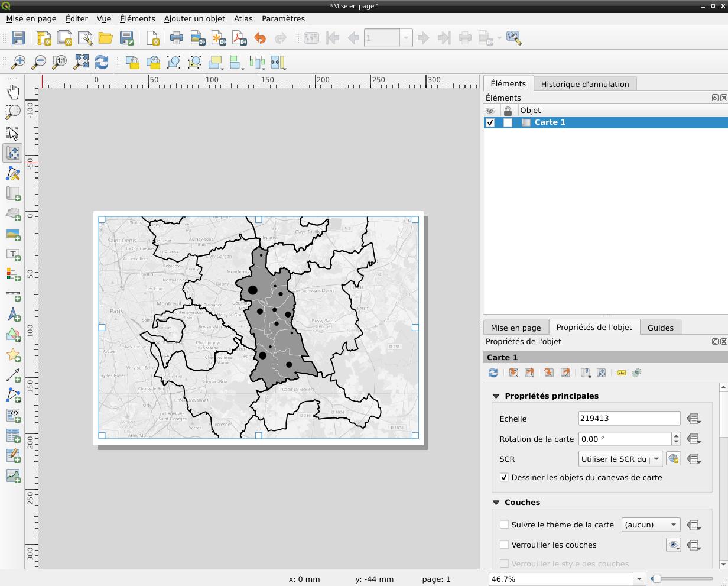Switch to the Guides tab
Viewport: 728px width, 586px height.
pyautogui.click(x=660, y=328)
